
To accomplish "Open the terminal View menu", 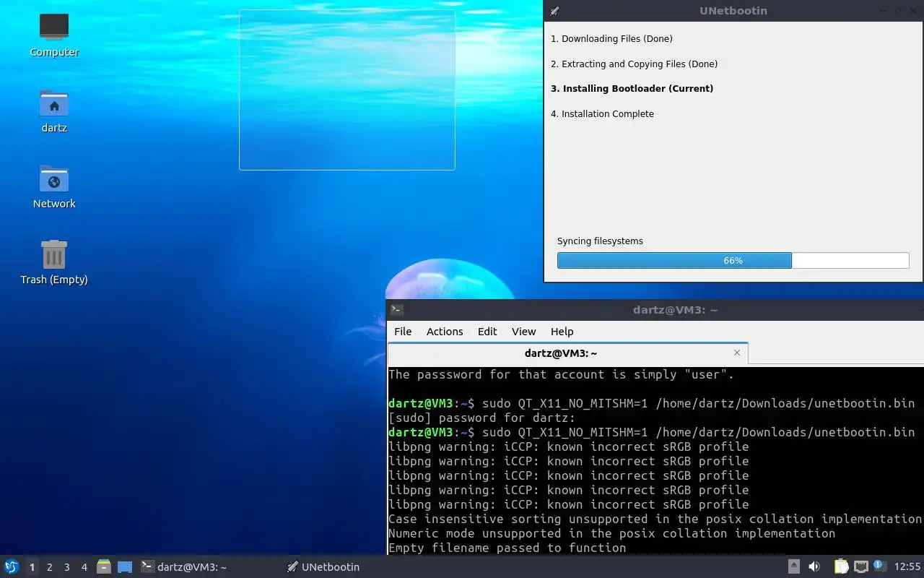I will click(x=524, y=332).
